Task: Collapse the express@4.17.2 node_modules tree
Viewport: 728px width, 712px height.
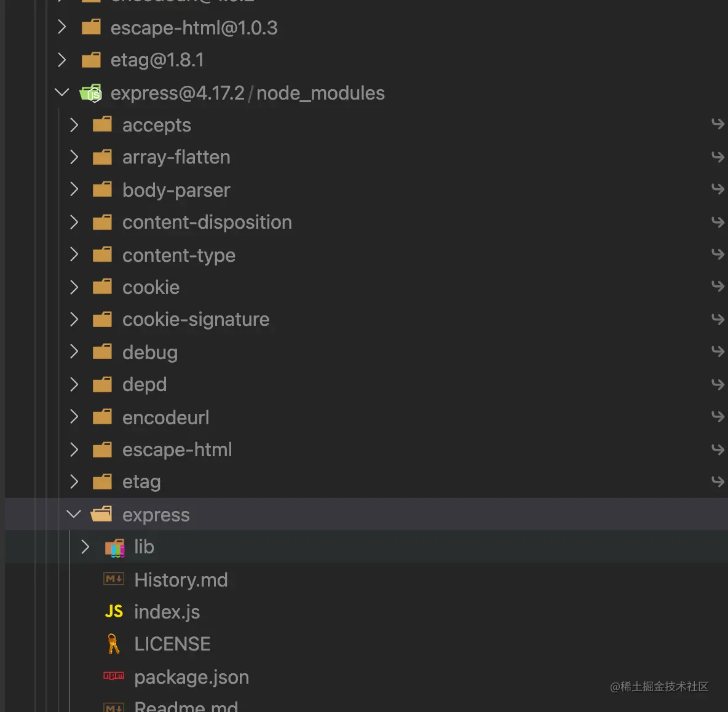Action: coord(62,93)
